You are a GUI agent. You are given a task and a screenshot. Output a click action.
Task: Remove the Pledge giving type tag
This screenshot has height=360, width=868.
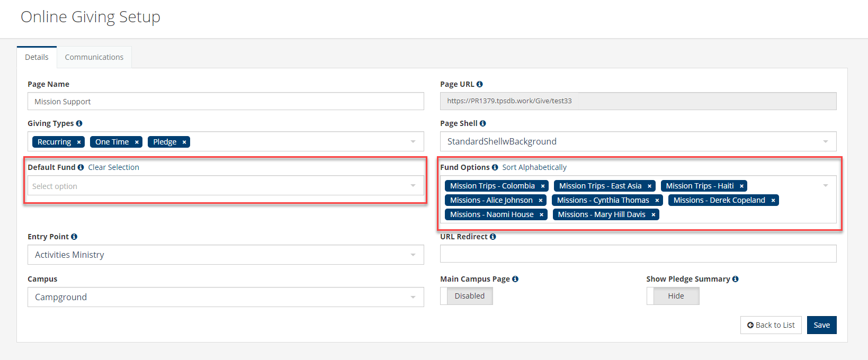(184, 142)
